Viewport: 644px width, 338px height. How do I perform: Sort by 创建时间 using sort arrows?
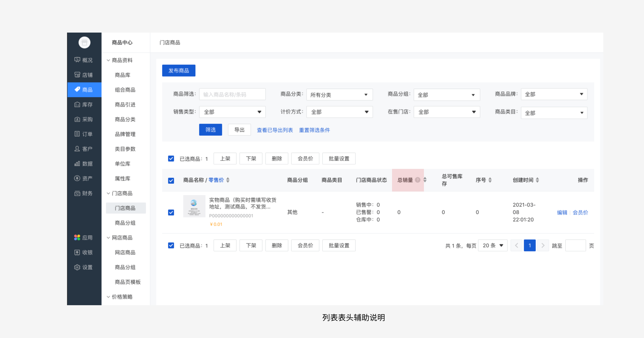(537, 180)
